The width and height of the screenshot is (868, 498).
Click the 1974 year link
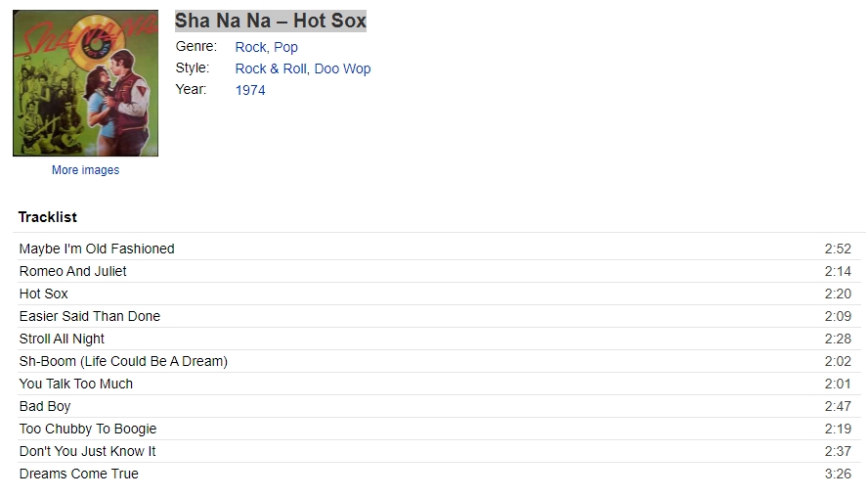(250, 90)
